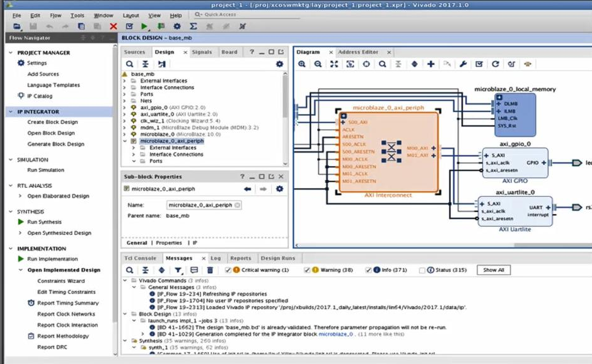
Task: Click the search icon in Design panel
Action: pos(129,64)
